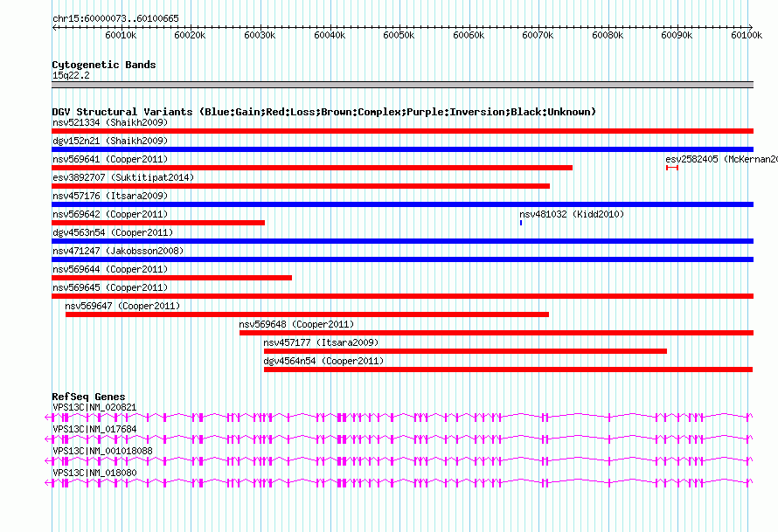The height and width of the screenshot is (532, 778).
Task: Select the esv3892707 (Suktitipat2014) label
Action: tap(123, 177)
